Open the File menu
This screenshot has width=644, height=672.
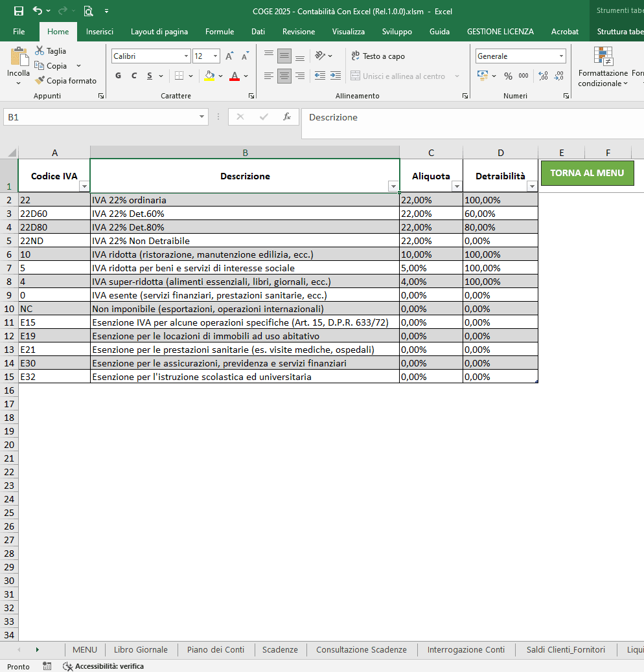pos(19,32)
